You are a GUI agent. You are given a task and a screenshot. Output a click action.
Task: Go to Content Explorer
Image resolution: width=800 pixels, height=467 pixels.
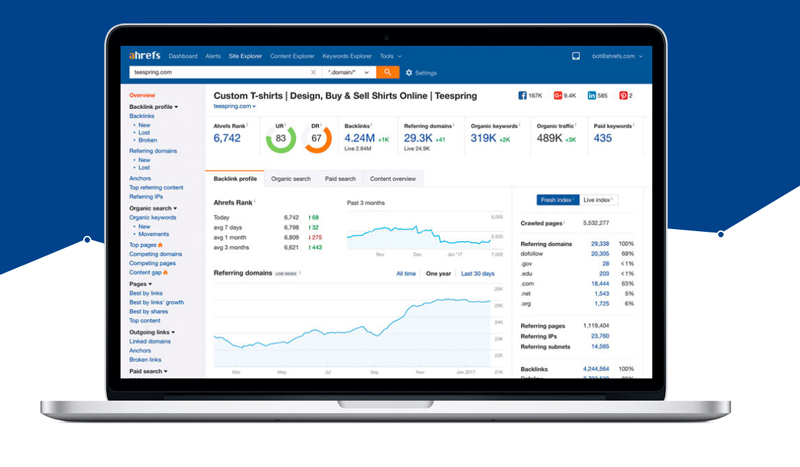tap(292, 56)
